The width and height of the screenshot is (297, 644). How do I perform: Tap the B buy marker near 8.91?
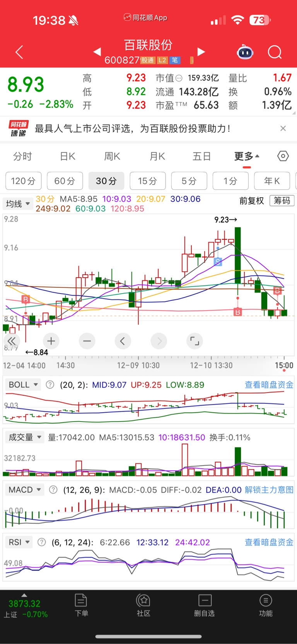[26, 299]
